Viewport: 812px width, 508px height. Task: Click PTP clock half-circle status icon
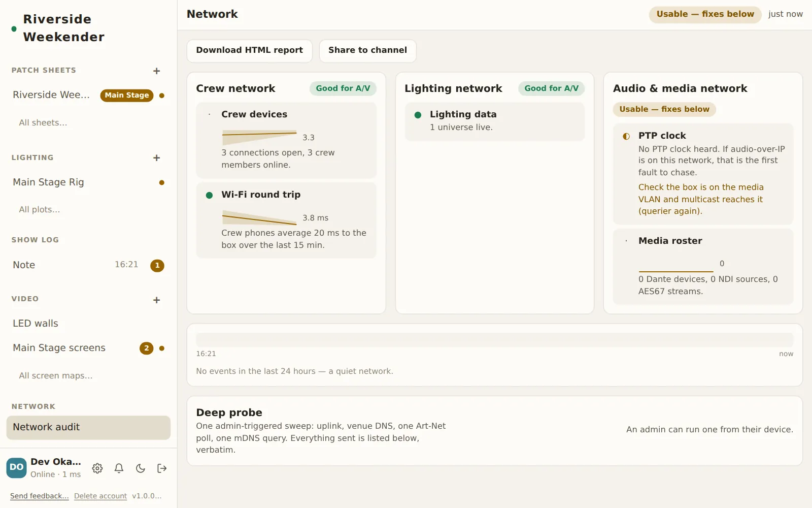626,136
